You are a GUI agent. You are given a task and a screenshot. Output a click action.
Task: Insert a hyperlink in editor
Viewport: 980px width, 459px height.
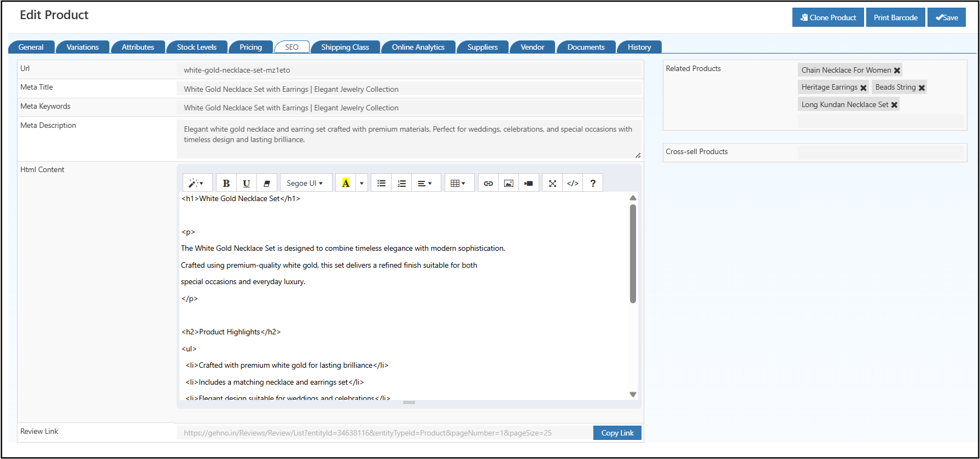click(488, 183)
